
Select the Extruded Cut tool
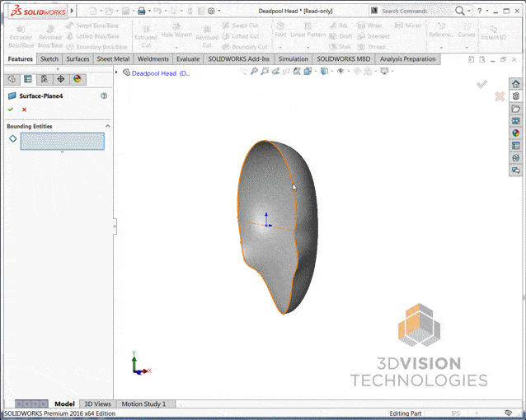pos(146,36)
